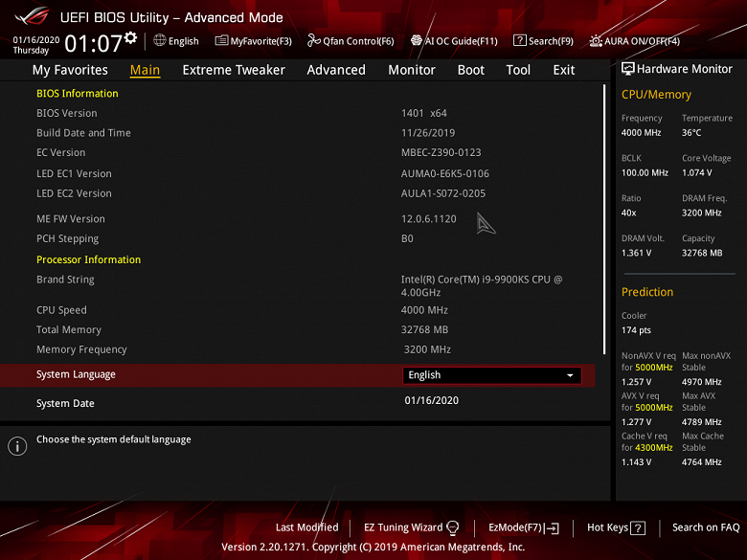Click the CPU Temperature value 36°C

pyautogui.click(x=691, y=132)
